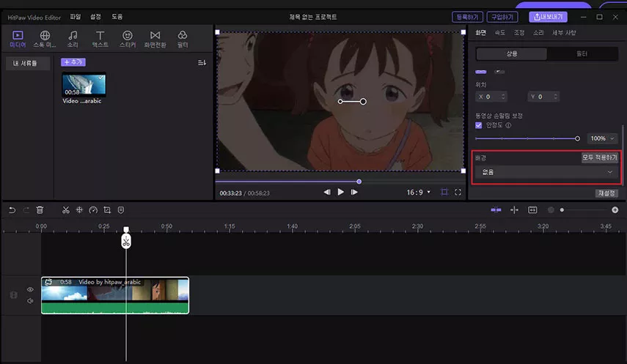Hide the video track with eye icon
Image resolution: width=627 pixels, height=364 pixels.
[x=30, y=289]
